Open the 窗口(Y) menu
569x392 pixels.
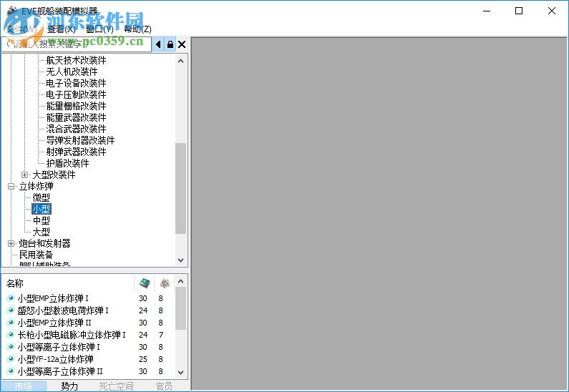[x=99, y=29]
